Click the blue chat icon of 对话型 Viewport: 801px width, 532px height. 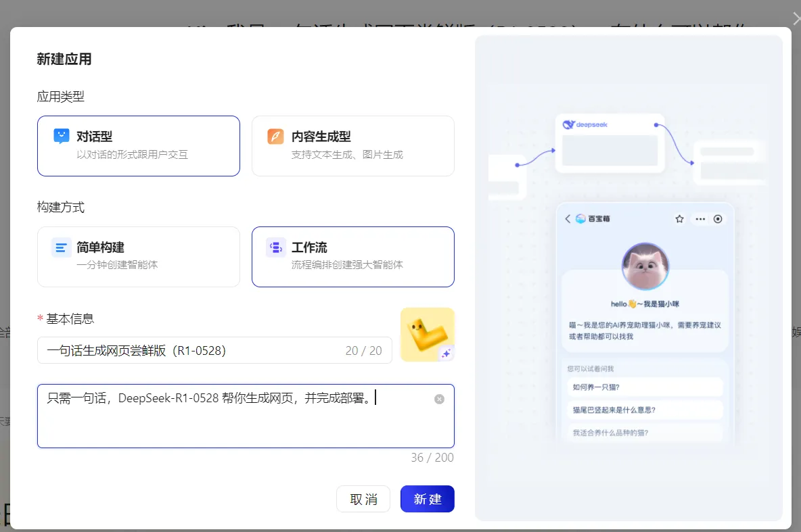click(62, 137)
